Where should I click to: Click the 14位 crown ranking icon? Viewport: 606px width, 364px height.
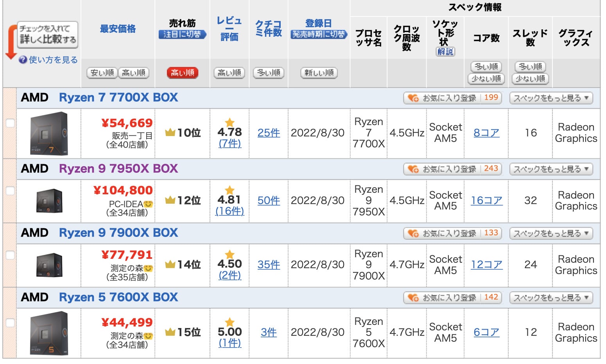[170, 264]
